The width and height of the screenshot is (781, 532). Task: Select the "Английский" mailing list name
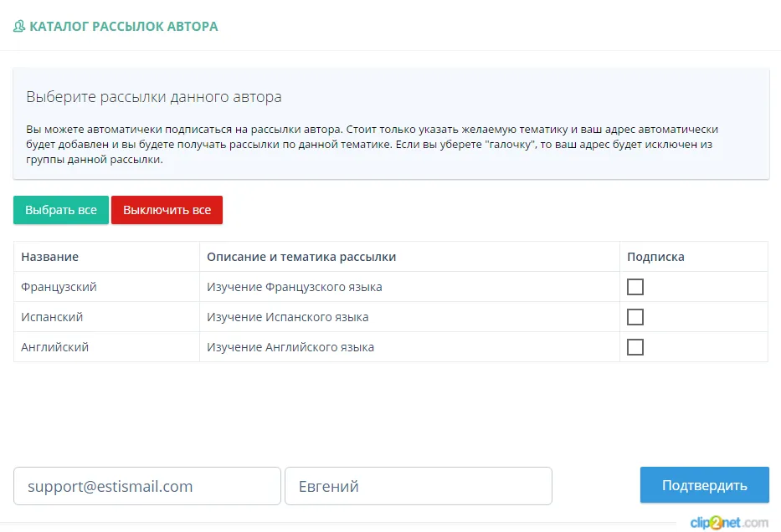pos(55,347)
